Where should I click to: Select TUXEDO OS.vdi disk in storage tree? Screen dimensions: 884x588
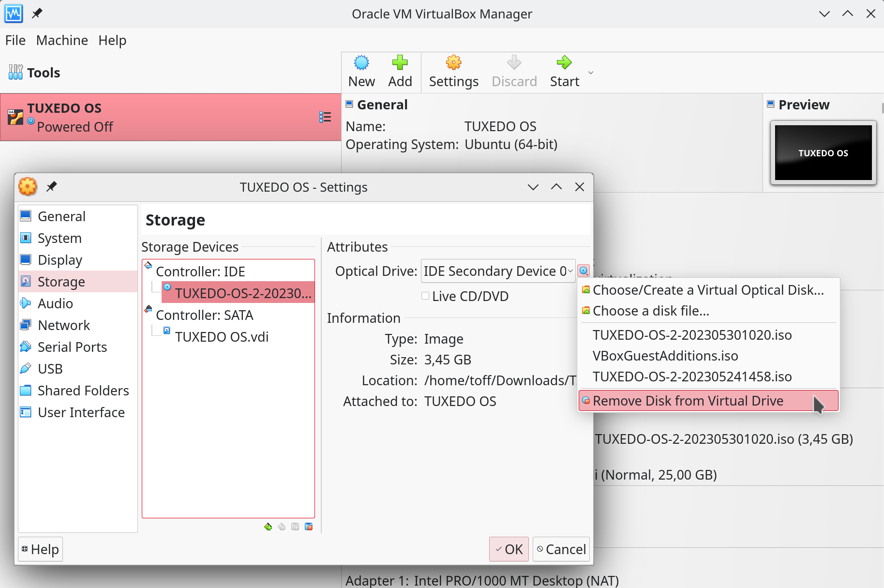pyautogui.click(x=221, y=337)
